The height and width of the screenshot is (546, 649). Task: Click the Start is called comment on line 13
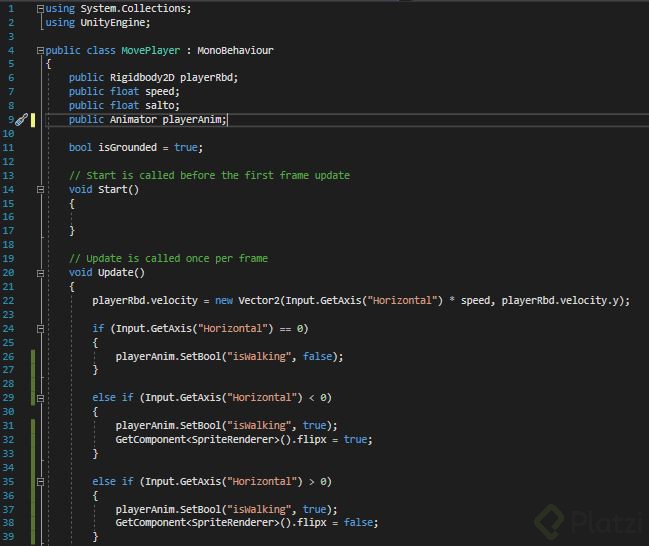[209, 175]
